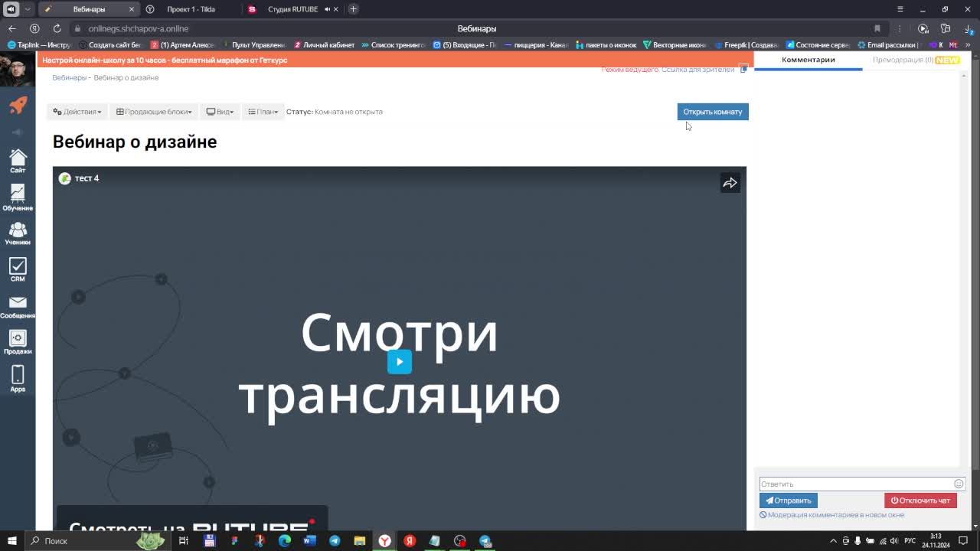Open the browser main menu icon

(x=900, y=9)
